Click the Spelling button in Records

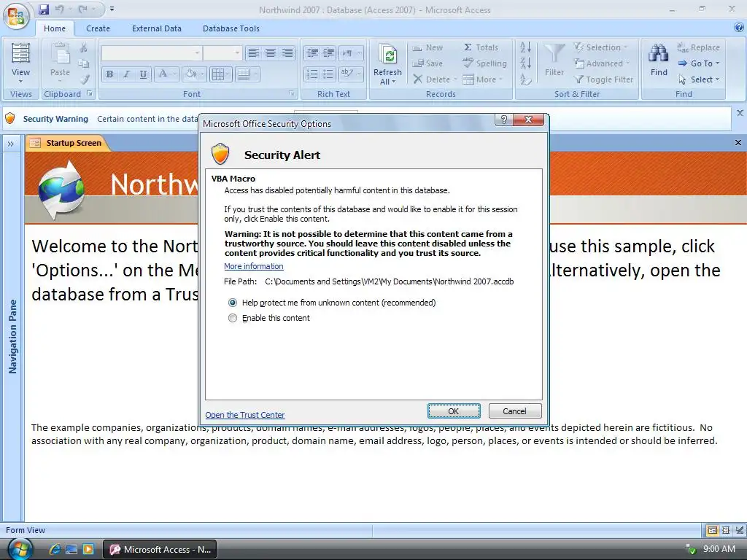pos(485,63)
